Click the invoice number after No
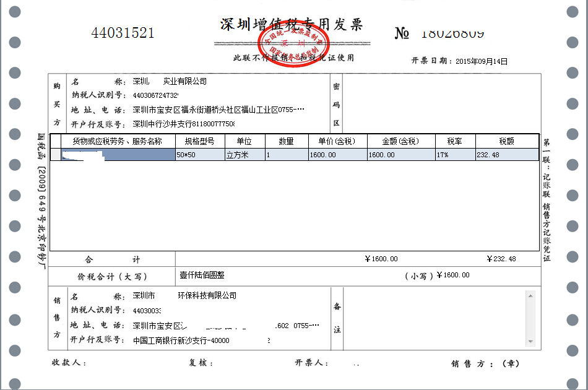This screenshot has width=588, height=390. [452, 34]
